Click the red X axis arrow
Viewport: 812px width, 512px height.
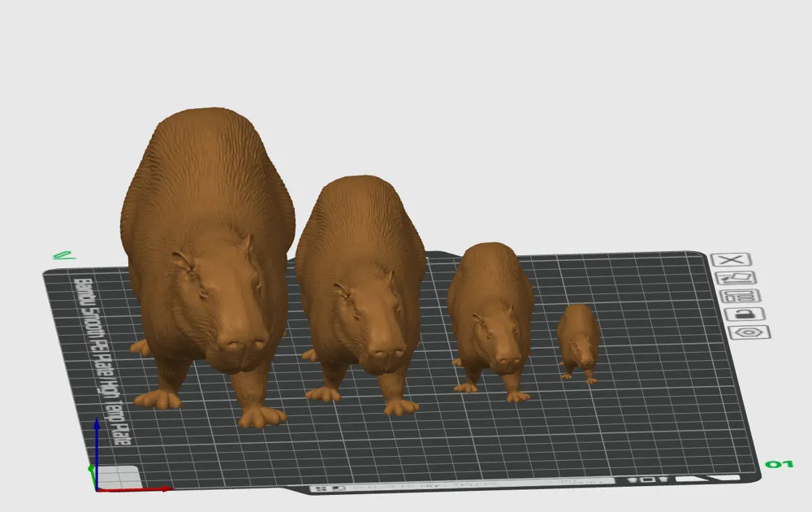[136, 488]
